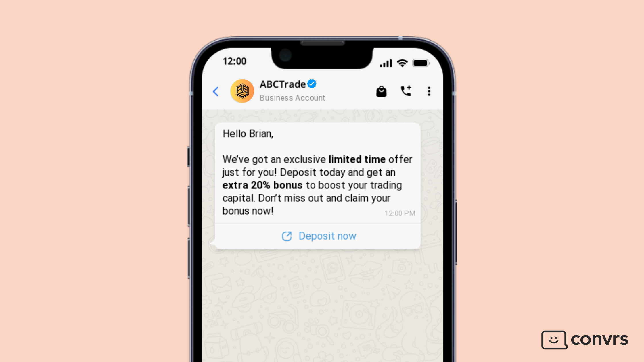Tap the external link icon next to Deposit
This screenshot has height=362, width=644.
pos(286,235)
